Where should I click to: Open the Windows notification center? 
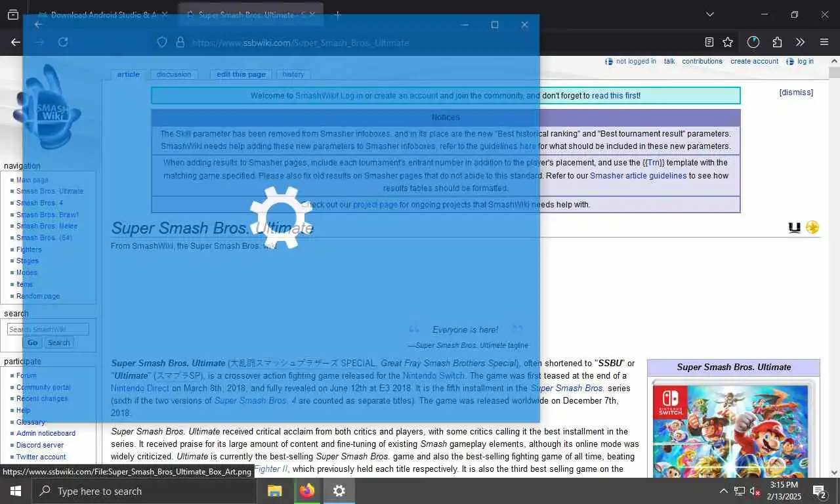click(x=820, y=491)
